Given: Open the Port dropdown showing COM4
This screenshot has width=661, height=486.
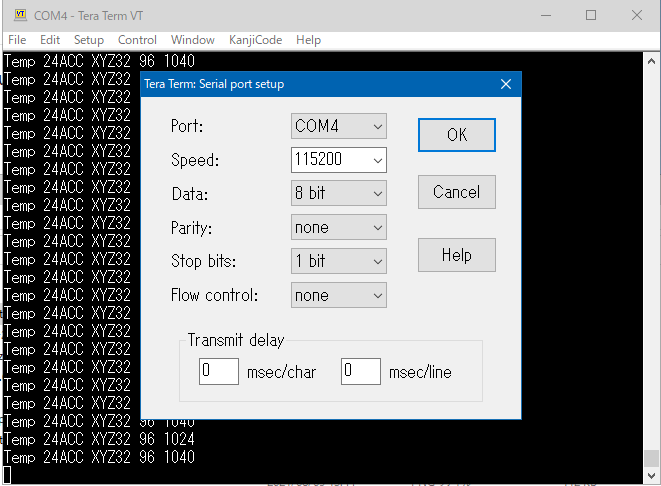Looking at the screenshot, I should pos(339,126).
